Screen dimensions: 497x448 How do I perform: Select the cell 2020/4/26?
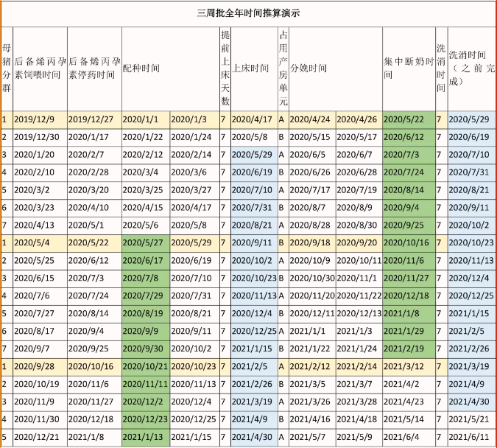click(x=359, y=119)
